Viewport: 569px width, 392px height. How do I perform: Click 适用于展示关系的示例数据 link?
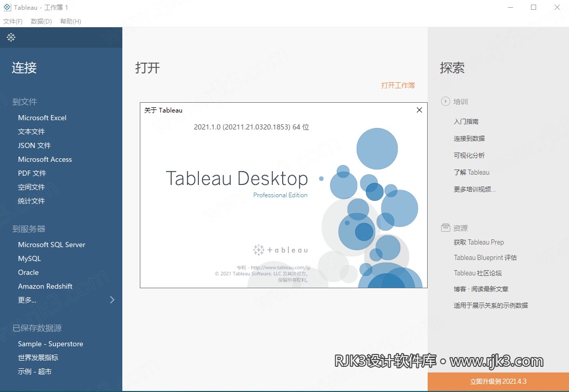(x=491, y=305)
